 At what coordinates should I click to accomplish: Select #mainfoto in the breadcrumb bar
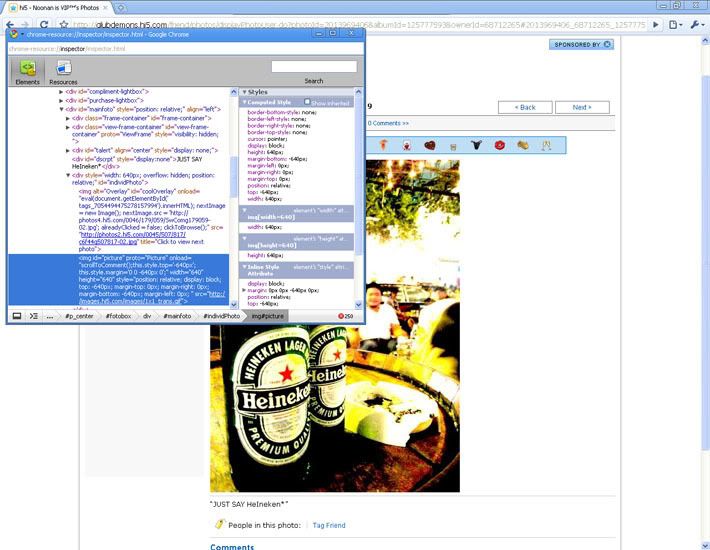coord(177,316)
